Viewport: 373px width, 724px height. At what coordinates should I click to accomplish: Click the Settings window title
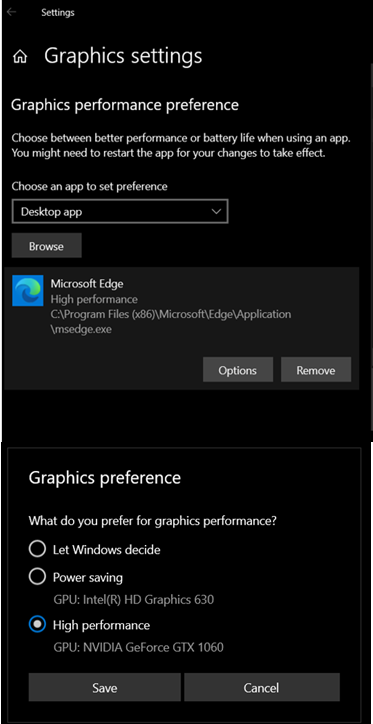click(58, 12)
